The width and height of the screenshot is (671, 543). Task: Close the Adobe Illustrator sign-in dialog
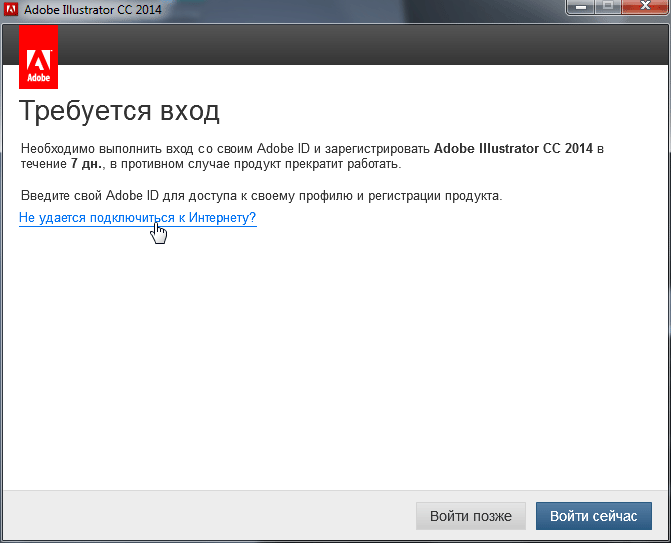pos(645,7)
